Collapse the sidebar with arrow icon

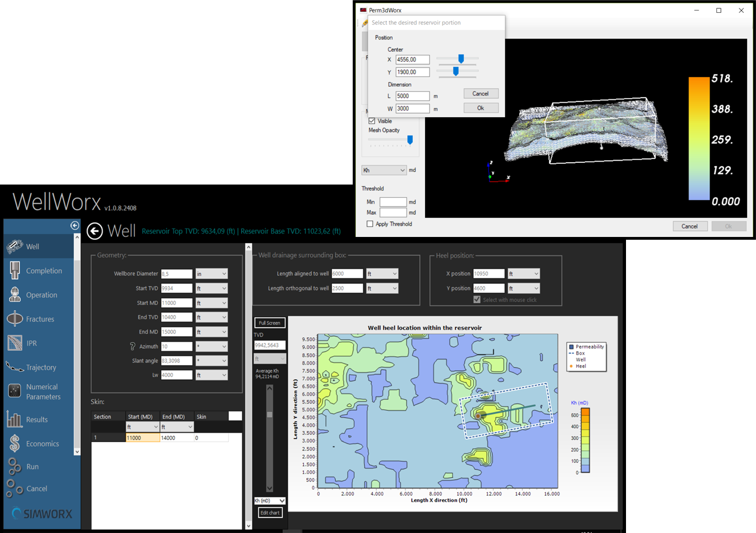point(75,225)
